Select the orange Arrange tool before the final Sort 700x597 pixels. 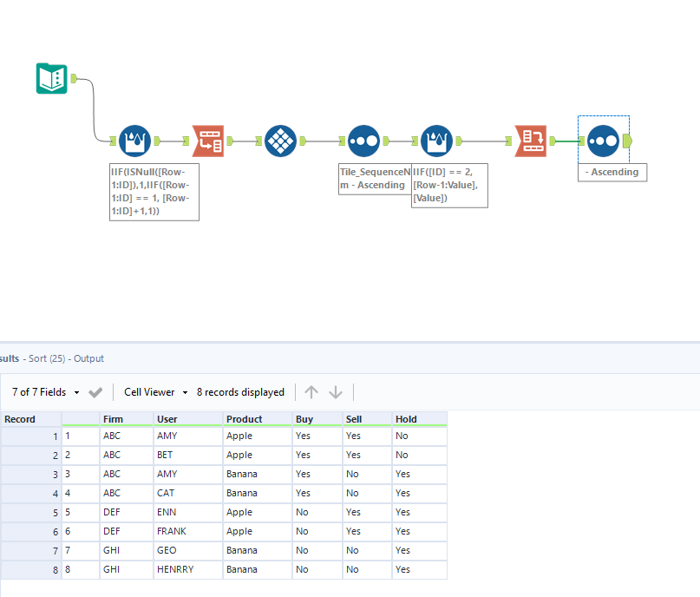(x=531, y=141)
